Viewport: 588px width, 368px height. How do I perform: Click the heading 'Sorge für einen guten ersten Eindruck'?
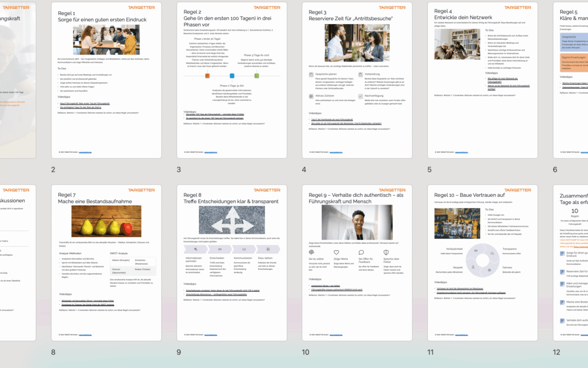pos(102,20)
